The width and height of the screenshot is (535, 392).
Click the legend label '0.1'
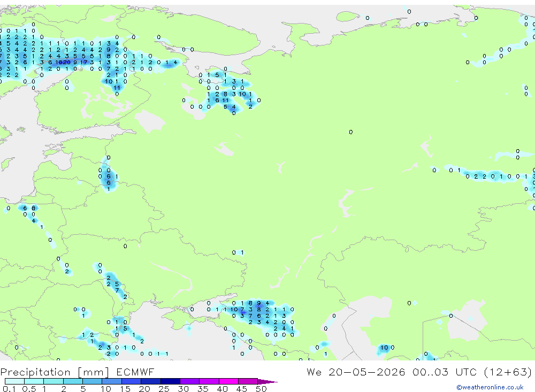click(9, 389)
